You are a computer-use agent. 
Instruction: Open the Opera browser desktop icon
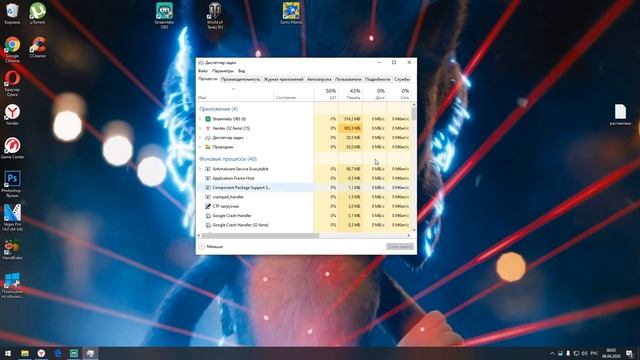(x=12, y=83)
